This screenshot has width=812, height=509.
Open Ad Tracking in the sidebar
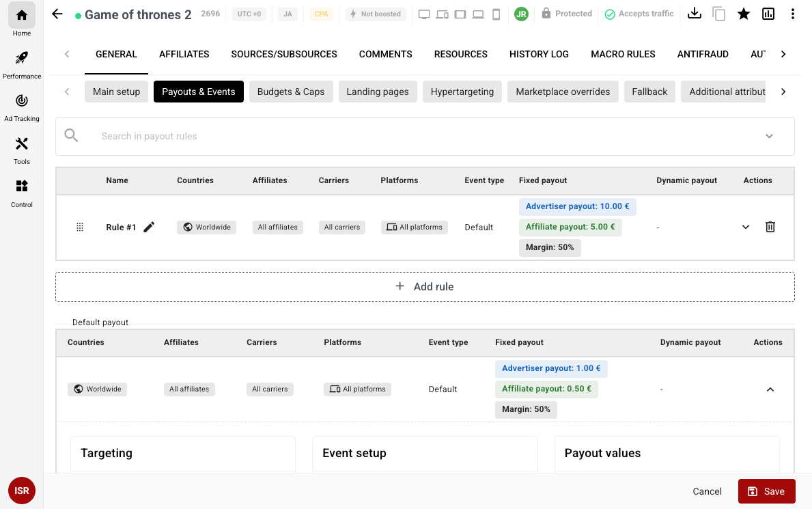pyautogui.click(x=22, y=107)
